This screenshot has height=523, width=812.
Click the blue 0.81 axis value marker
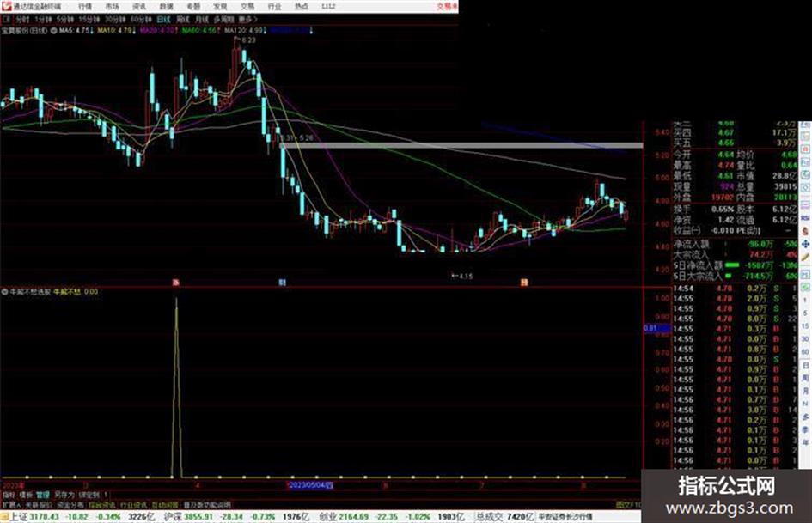[656, 328]
